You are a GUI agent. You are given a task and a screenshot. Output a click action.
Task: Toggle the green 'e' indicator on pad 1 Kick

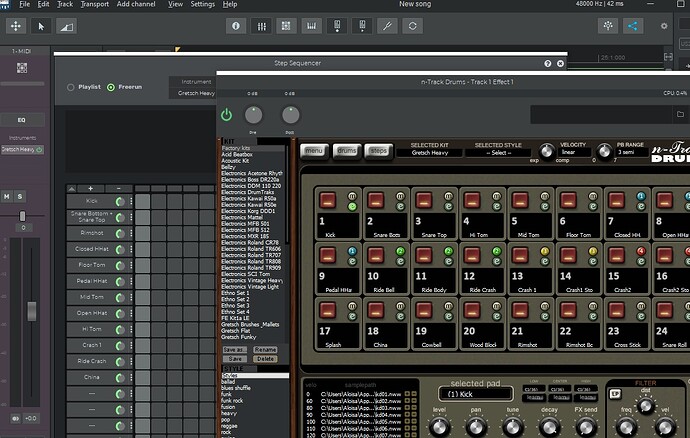click(352, 206)
